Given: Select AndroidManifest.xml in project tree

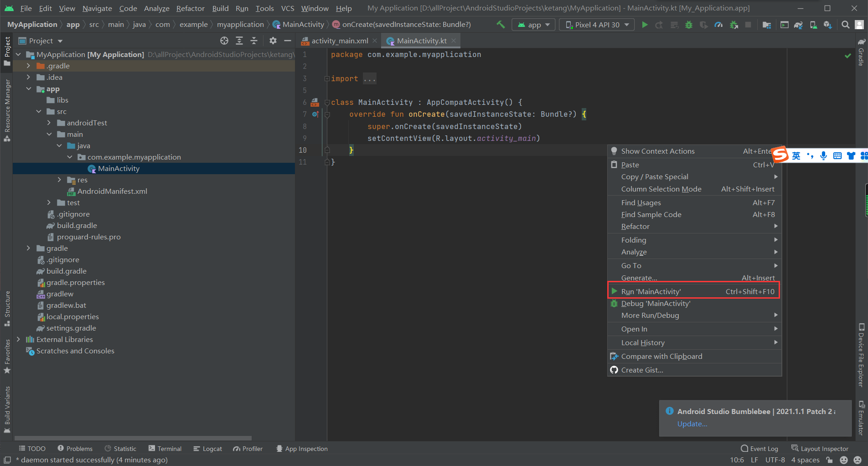Looking at the screenshot, I should [112, 192].
